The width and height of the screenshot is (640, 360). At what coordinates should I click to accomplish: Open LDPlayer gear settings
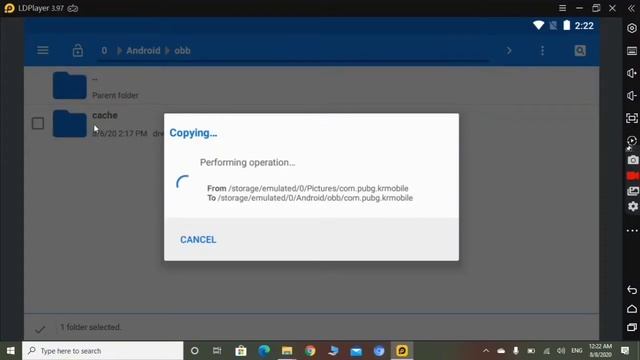click(x=633, y=207)
